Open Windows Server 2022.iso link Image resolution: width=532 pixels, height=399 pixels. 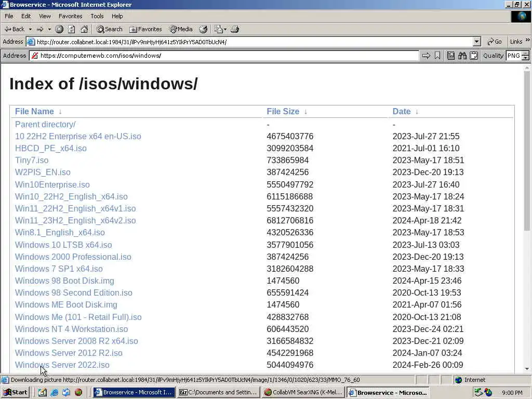[x=62, y=365]
